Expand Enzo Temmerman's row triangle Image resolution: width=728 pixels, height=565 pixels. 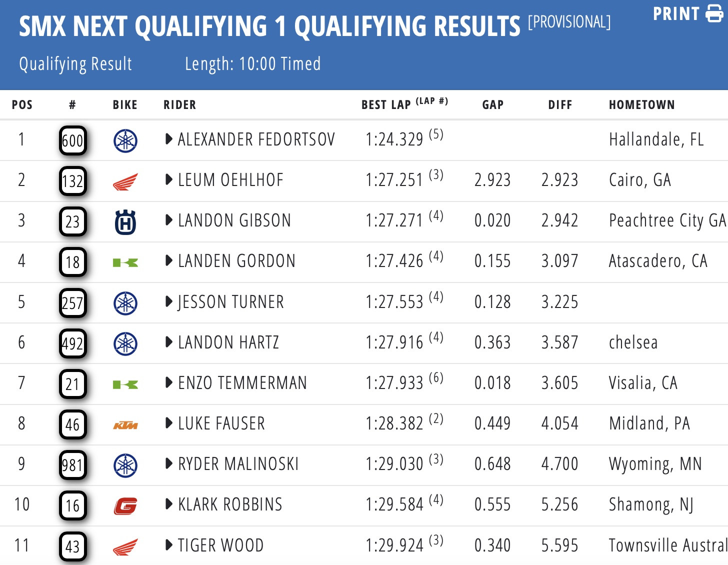[x=169, y=383]
